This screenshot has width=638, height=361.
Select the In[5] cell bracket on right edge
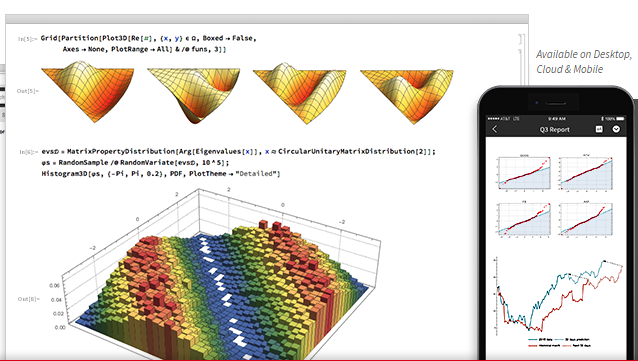520,39
